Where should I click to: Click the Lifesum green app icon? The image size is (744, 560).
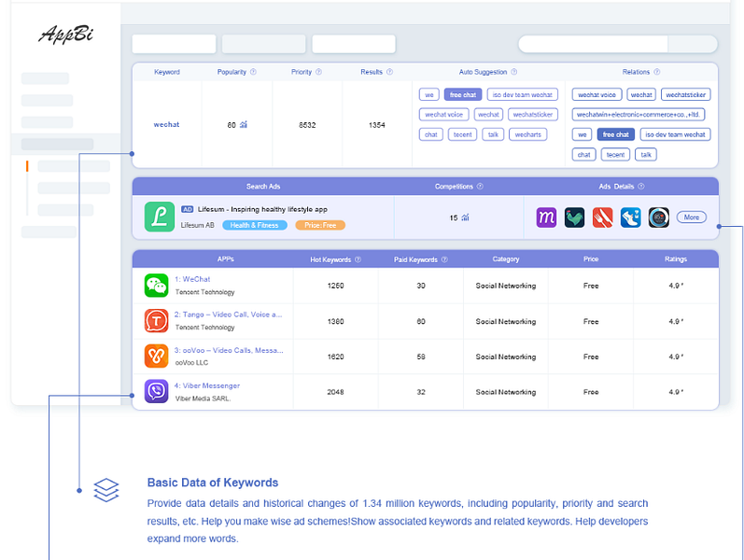click(x=160, y=217)
